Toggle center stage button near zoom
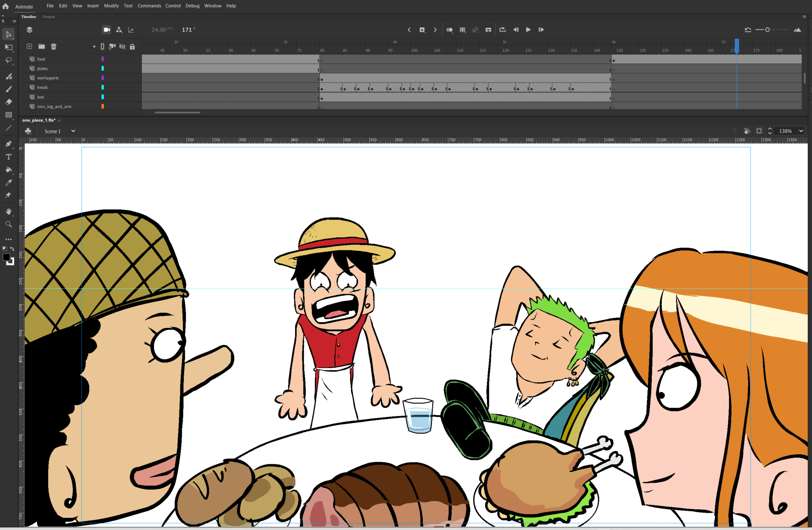This screenshot has height=530, width=812. point(734,131)
